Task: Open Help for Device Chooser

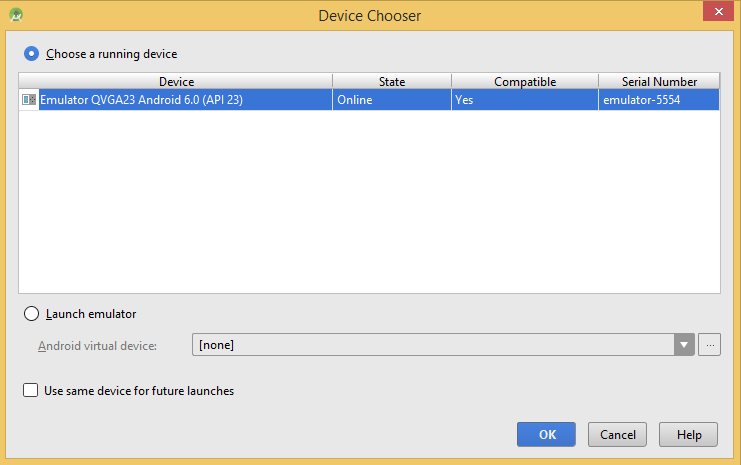Action: pos(689,434)
